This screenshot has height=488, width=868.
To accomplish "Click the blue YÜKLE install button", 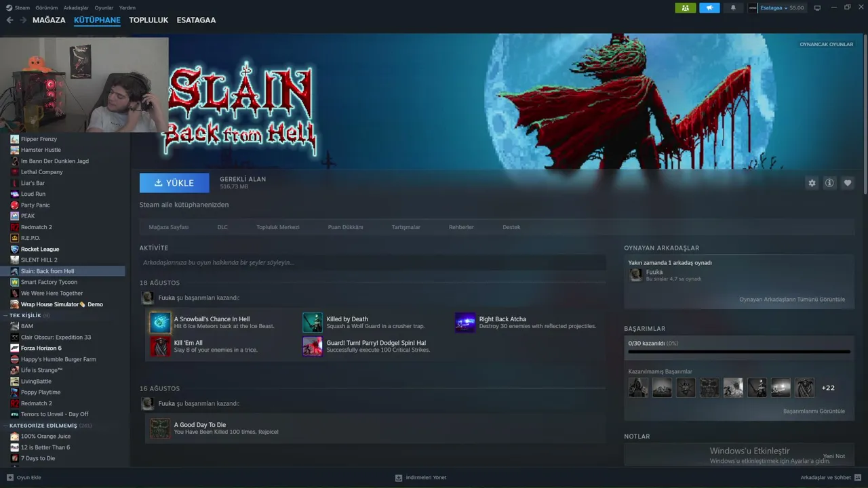I will point(174,183).
